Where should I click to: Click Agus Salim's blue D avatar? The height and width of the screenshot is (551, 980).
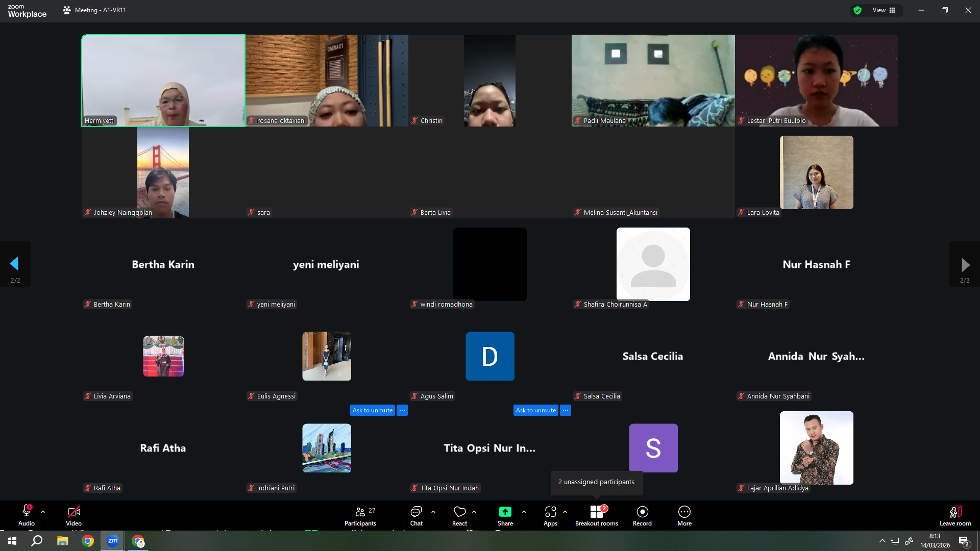click(x=490, y=356)
